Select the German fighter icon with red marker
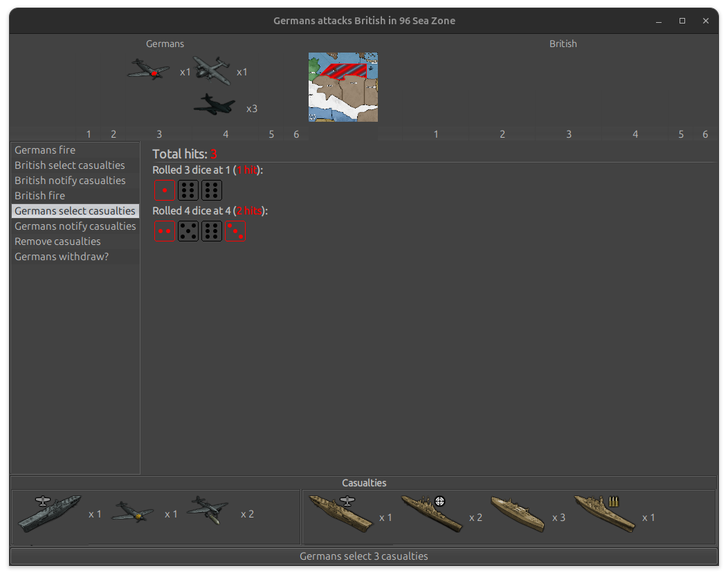Viewport: 728px width, 577px height. 148,69
